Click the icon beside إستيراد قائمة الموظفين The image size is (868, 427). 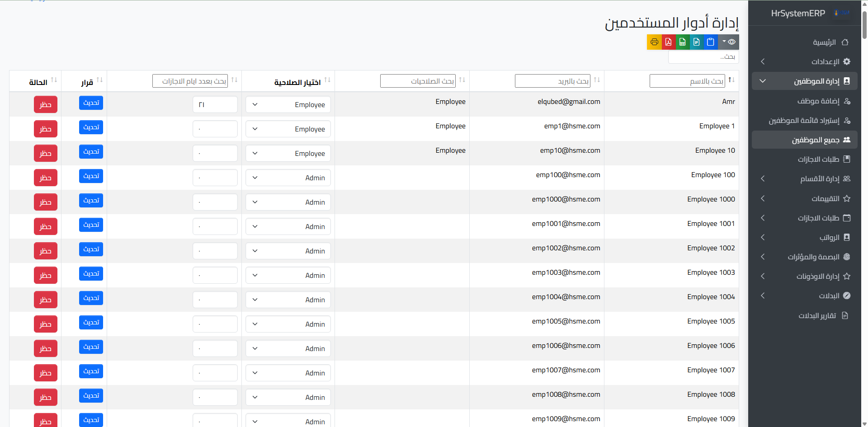[847, 121]
